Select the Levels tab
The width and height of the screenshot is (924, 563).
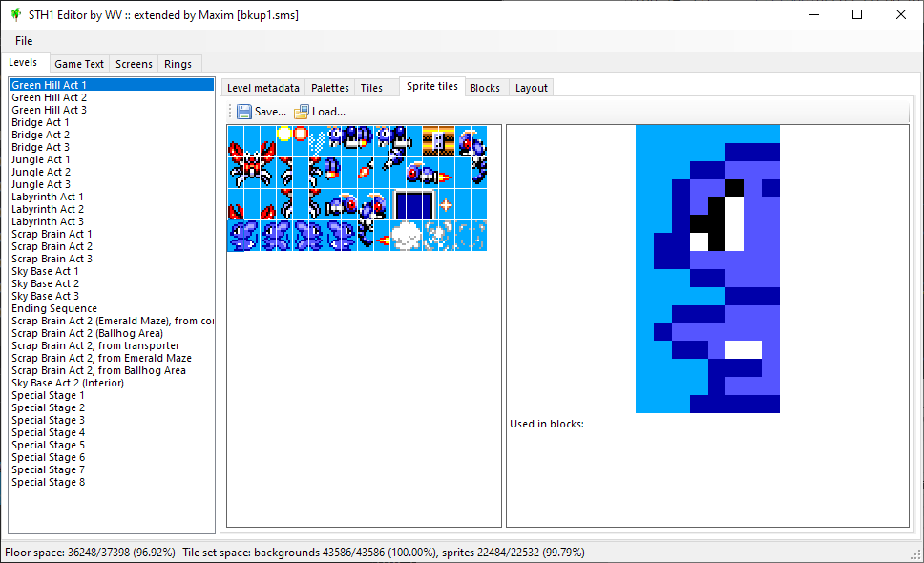pos(23,62)
